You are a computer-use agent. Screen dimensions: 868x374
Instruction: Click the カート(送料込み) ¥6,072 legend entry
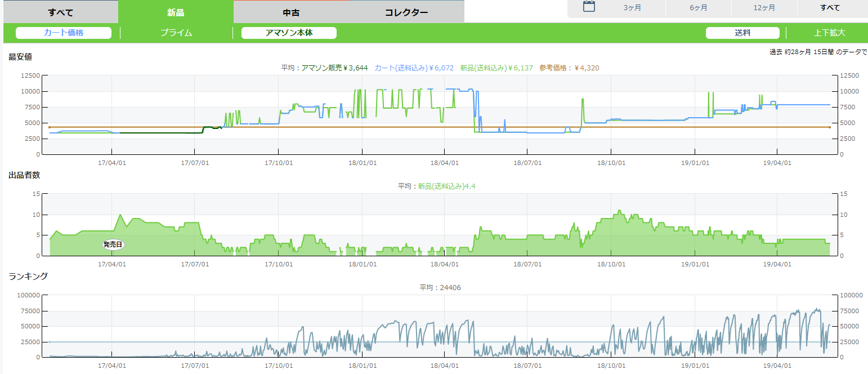[x=414, y=68]
